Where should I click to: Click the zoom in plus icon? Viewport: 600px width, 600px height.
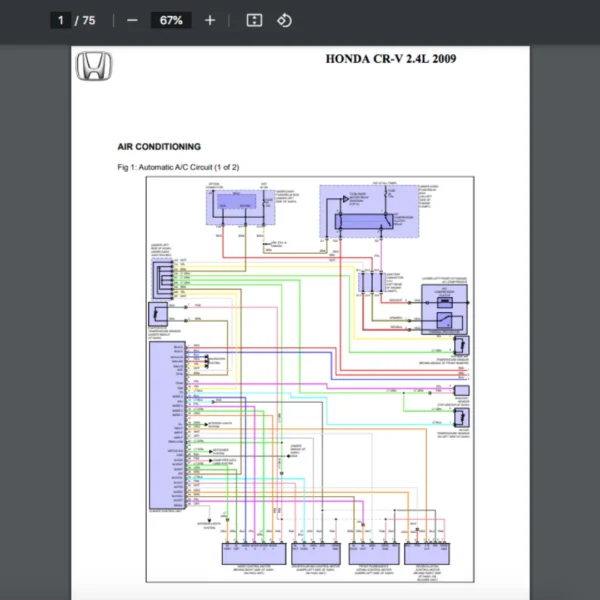[209, 20]
